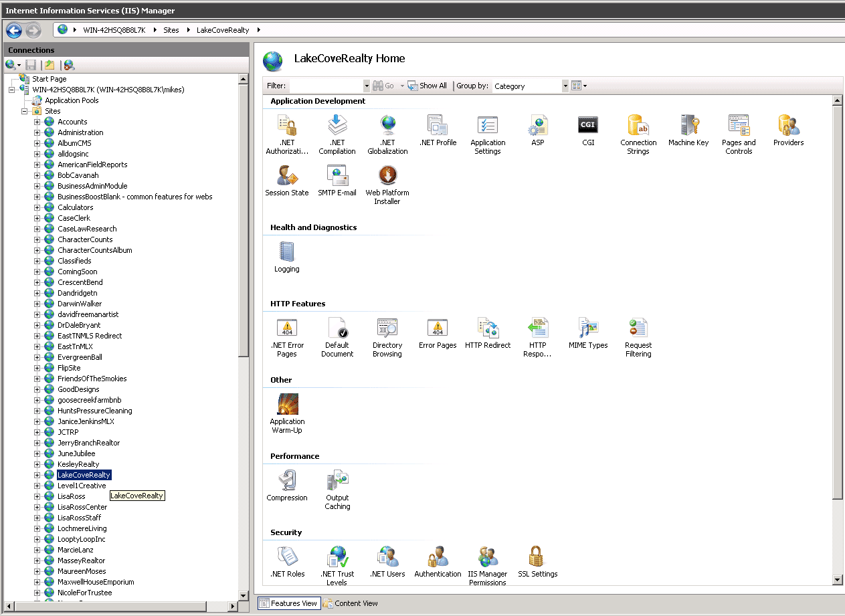This screenshot has width=845, height=616.
Task: Click the Delete Connection toolbar icon
Action: point(68,65)
